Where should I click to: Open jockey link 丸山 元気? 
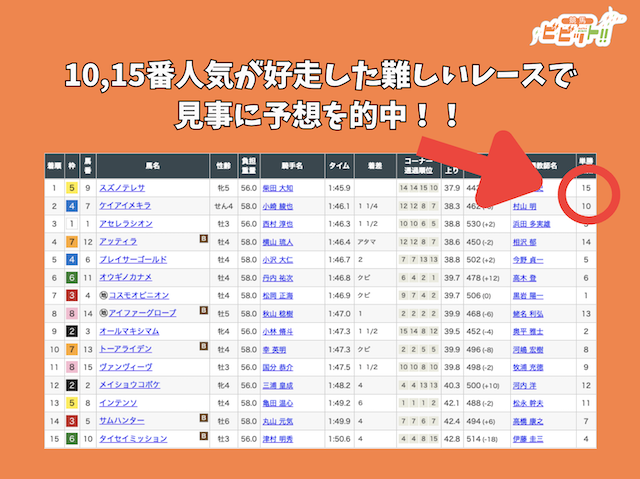pyautogui.click(x=278, y=421)
